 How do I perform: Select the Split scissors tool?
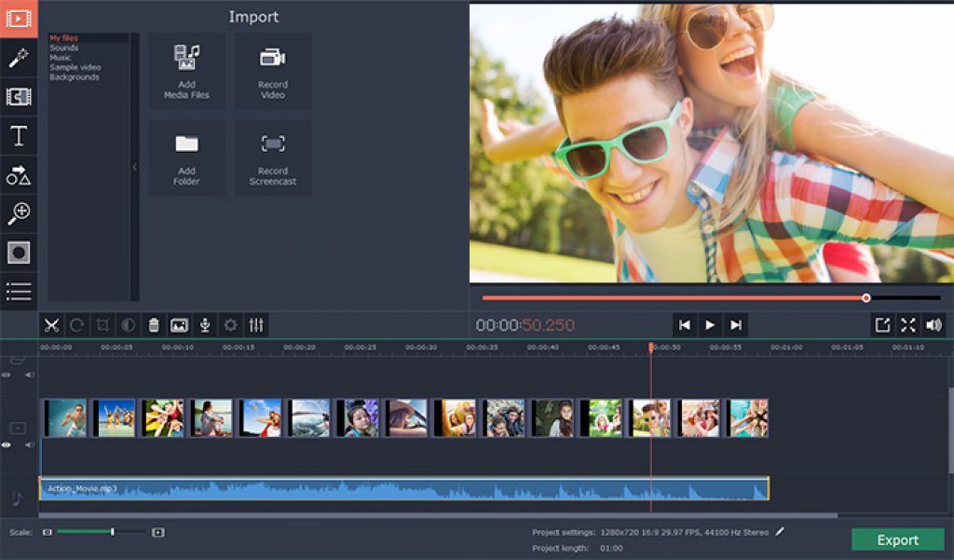[51, 325]
